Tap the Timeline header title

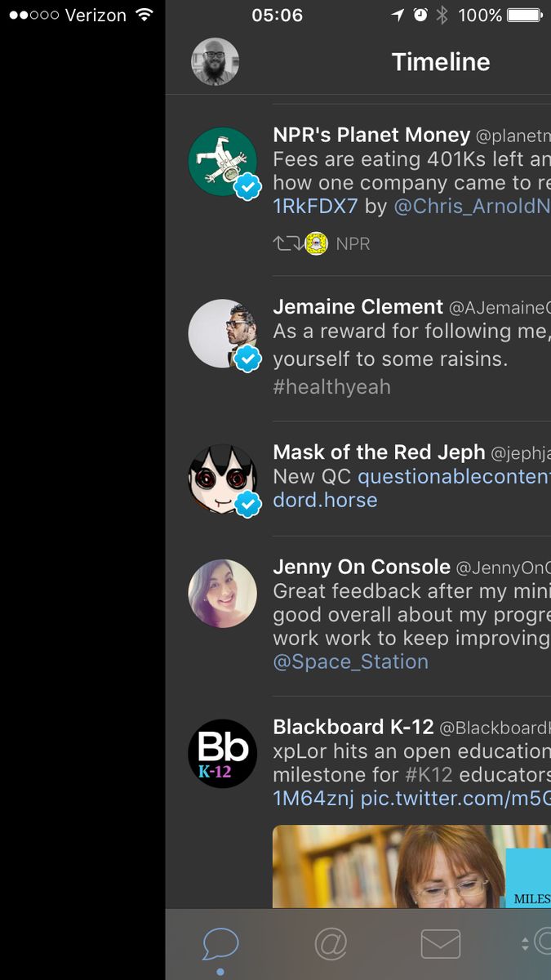coord(441,62)
